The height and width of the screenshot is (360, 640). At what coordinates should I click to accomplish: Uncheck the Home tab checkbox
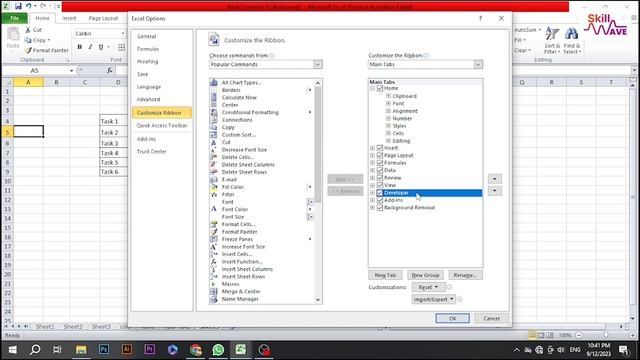click(380, 88)
